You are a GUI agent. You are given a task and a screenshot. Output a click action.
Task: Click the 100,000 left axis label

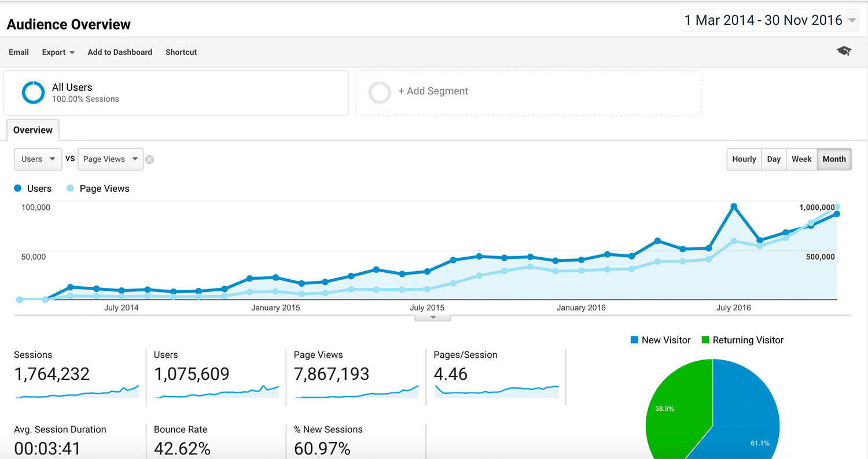point(36,208)
